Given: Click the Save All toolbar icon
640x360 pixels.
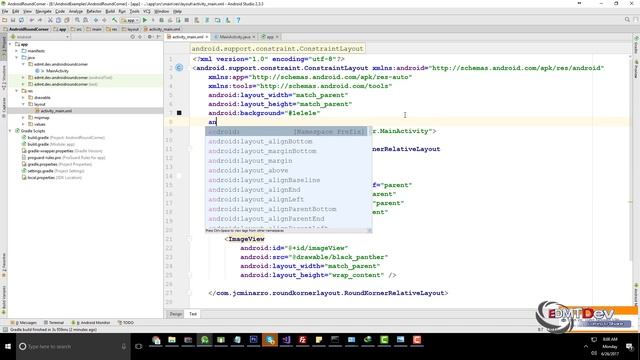Looking at the screenshot, I should 13,20.
